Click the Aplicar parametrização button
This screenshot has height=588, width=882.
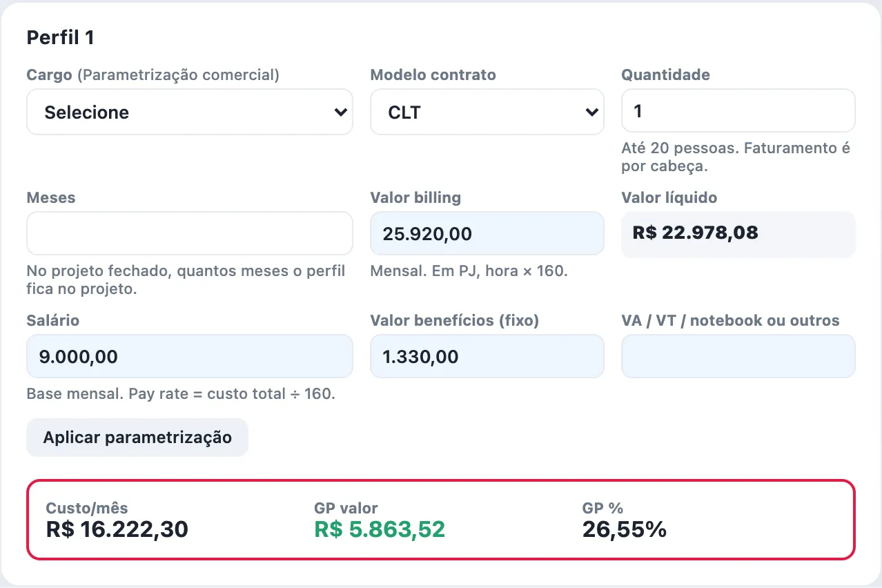point(137,438)
